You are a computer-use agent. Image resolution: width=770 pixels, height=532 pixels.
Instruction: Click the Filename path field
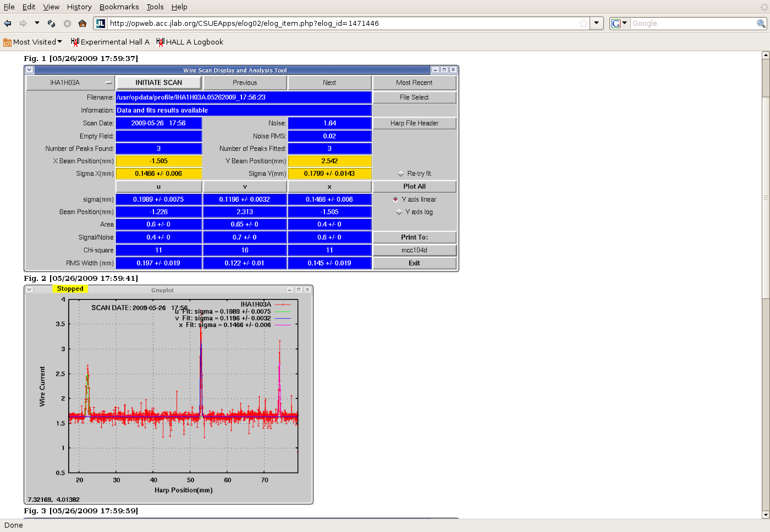point(244,97)
